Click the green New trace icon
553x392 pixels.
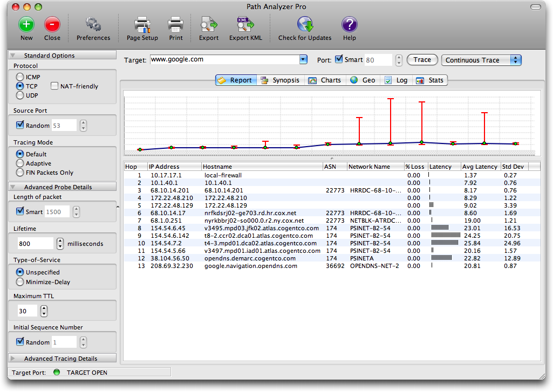click(x=26, y=25)
